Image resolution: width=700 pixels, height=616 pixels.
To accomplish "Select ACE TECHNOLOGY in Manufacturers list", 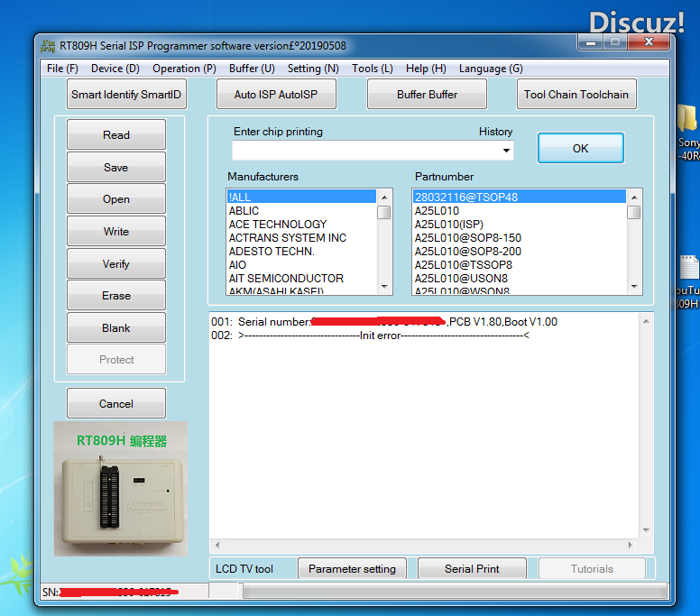I will (x=278, y=225).
